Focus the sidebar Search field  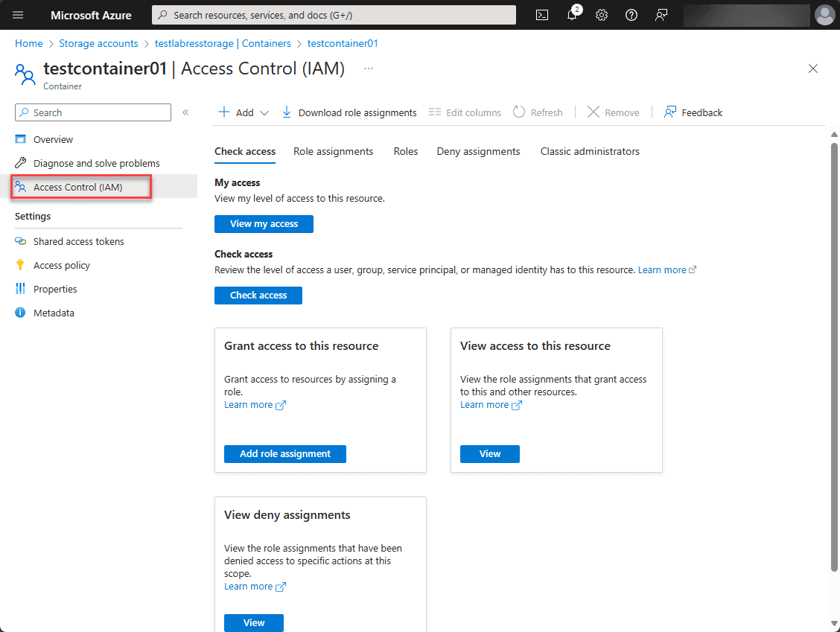tap(93, 112)
